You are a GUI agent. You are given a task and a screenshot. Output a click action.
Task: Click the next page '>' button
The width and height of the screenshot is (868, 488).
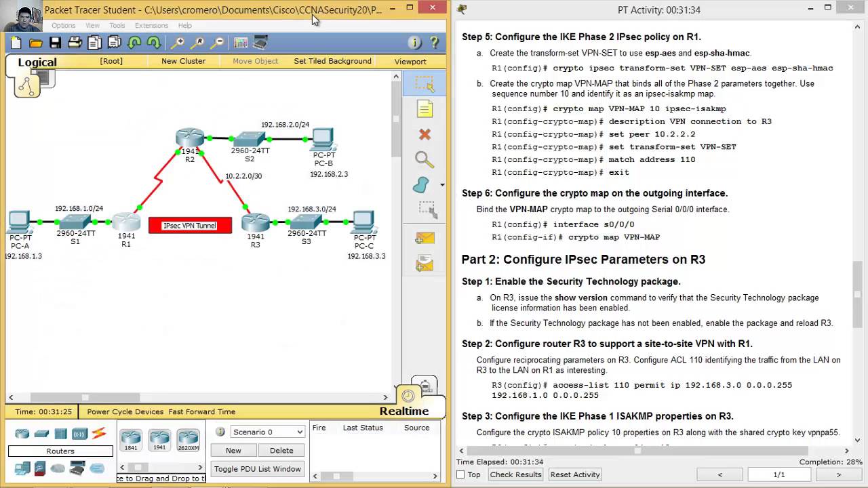coord(839,474)
